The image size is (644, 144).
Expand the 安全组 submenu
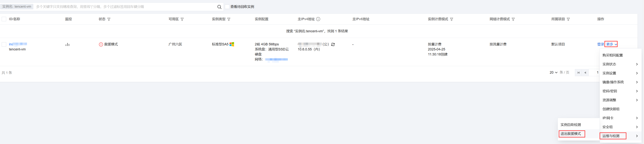coord(620,127)
